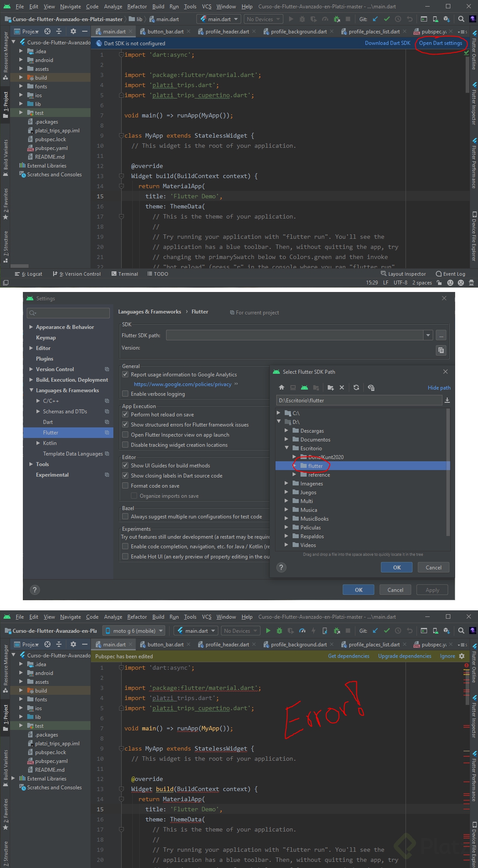This screenshot has width=478, height=868.
Task: Run the app with green play icon in bottom IDE
Action: 268,631
